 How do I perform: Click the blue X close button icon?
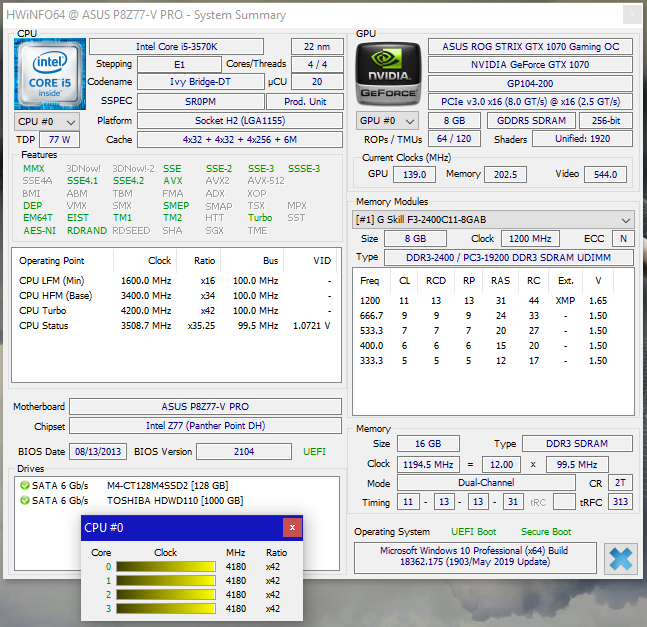coord(620,559)
